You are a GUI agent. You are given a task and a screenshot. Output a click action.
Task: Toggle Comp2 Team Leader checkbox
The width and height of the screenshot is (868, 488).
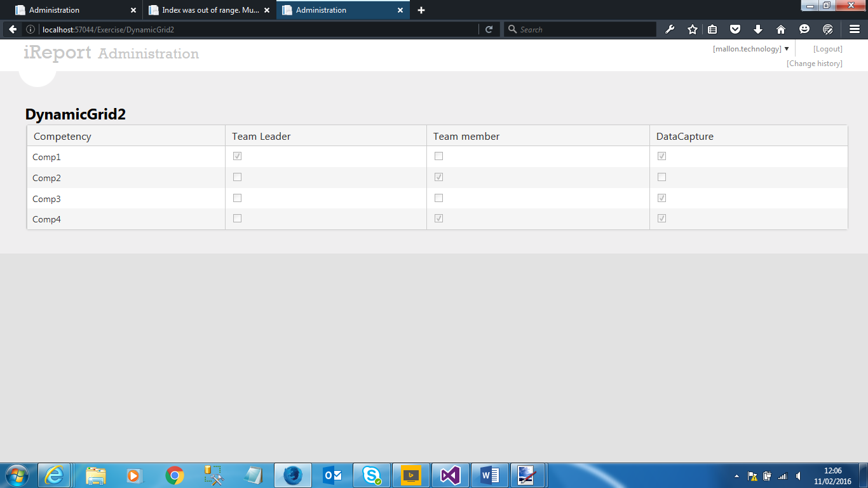click(x=238, y=177)
